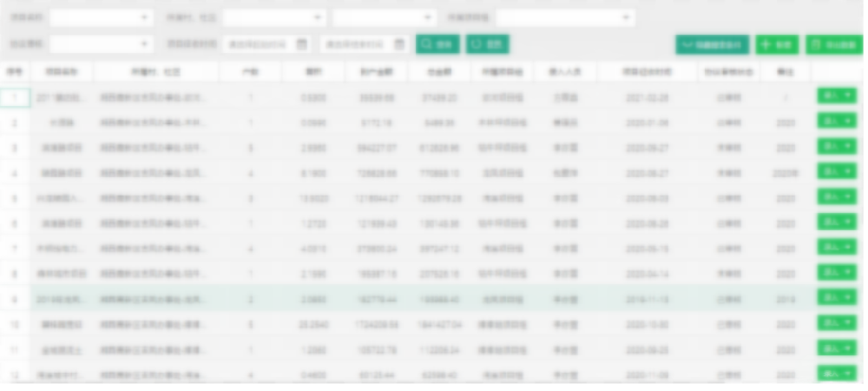Open calendar icon in the end date field
868x391 pixels.
click(399, 44)
